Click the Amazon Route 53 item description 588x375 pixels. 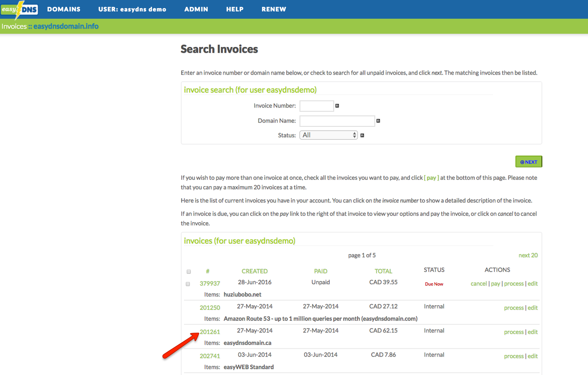(x=320, y=318)
